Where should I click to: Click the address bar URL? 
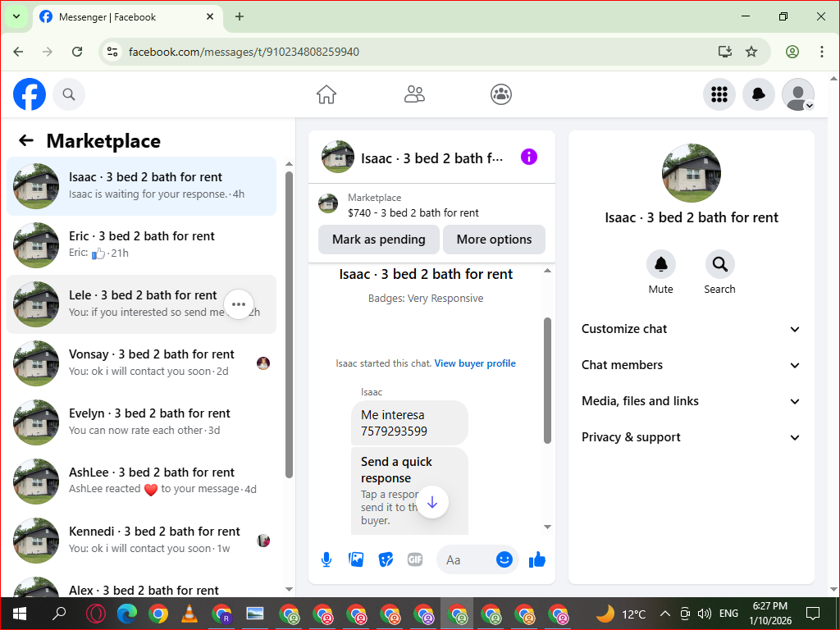coord(244,52)
